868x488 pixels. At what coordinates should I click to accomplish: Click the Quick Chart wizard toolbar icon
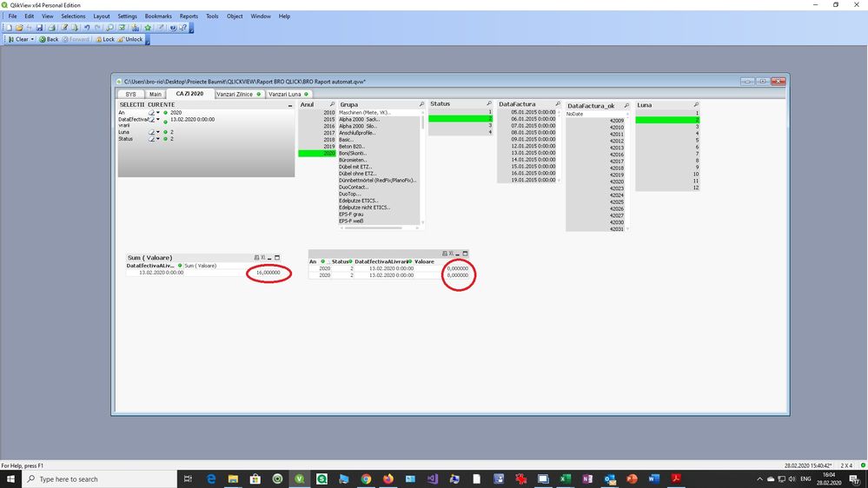tap(135, 27)
